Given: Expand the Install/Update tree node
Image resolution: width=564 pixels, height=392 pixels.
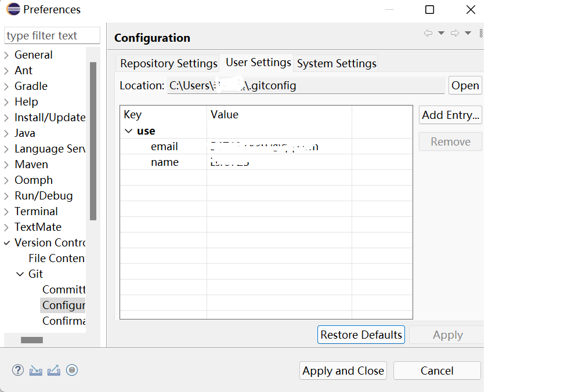Looking at the screenshot, I should [6, 118].
